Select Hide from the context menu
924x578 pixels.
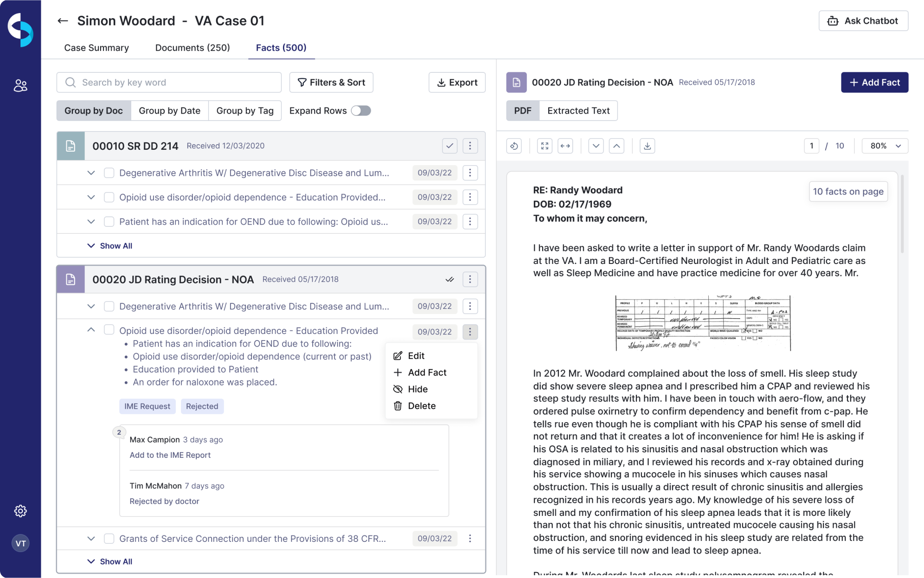tap(417, 389)
